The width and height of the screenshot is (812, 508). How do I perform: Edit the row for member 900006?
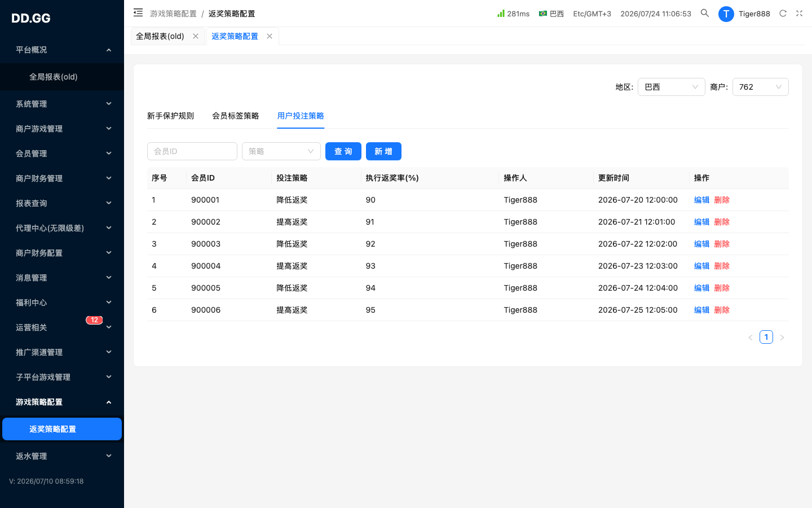pos(701,310)
